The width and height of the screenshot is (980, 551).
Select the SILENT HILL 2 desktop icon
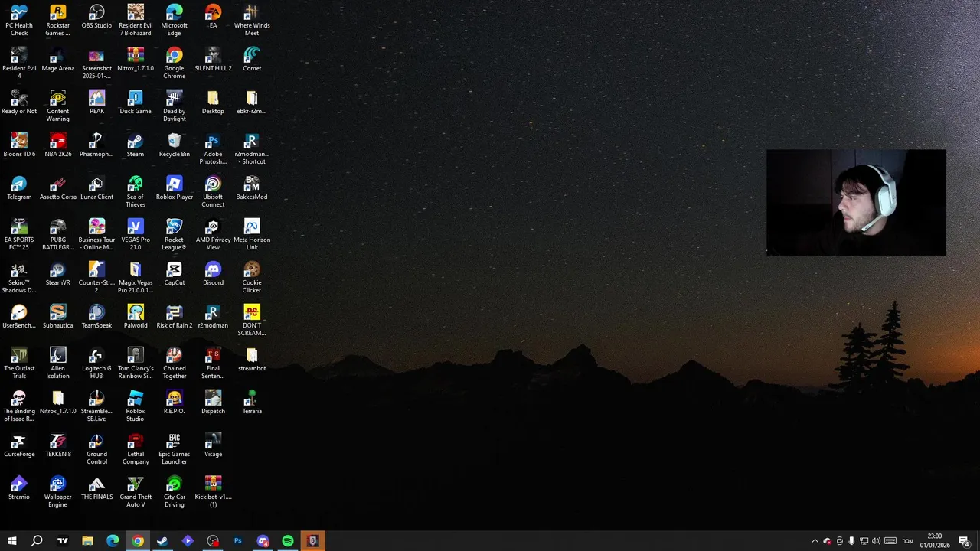point(213,60)
